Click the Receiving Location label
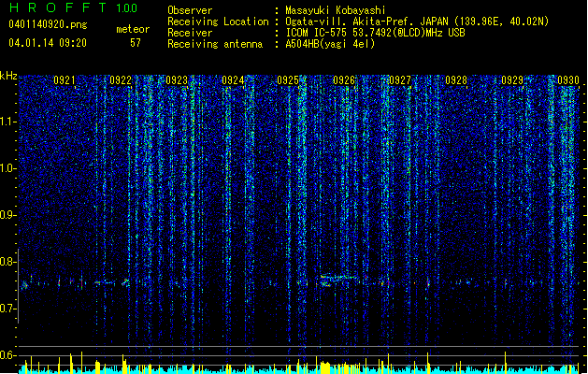The image size is (588, 374). pyautogui.click(x=218, y=22)
